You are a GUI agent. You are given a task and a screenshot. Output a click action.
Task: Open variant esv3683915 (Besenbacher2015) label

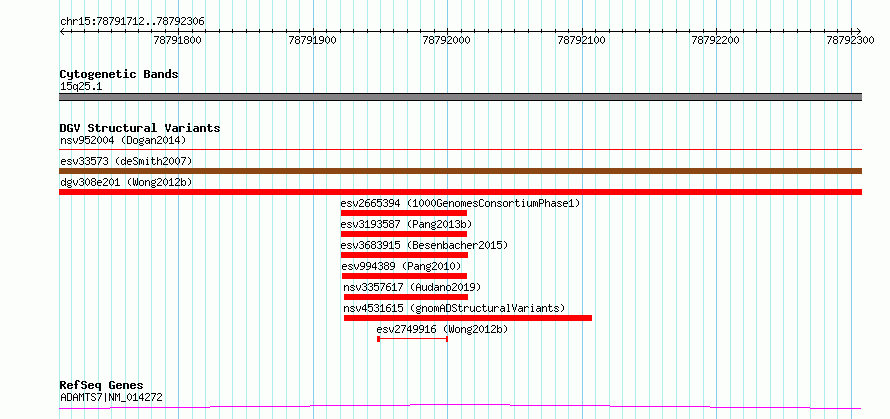424,245
